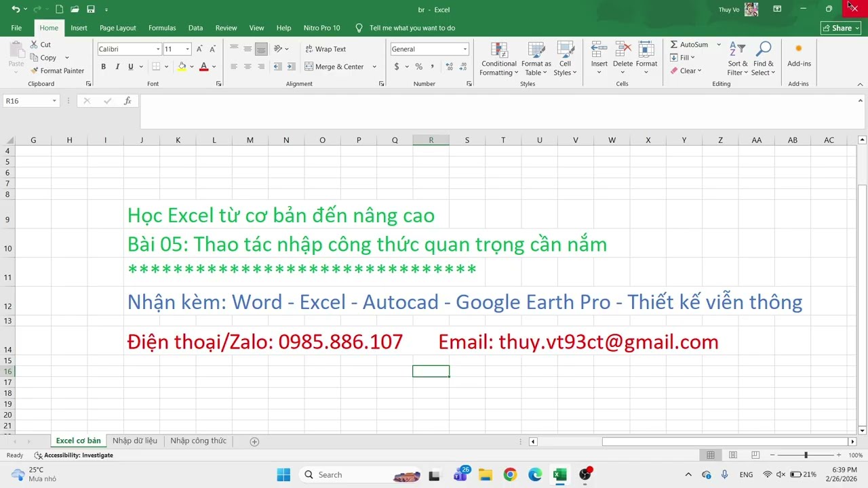Increase font size with the large A icon
The width and height of the screenshot is (868, 488).
[199, 49]
